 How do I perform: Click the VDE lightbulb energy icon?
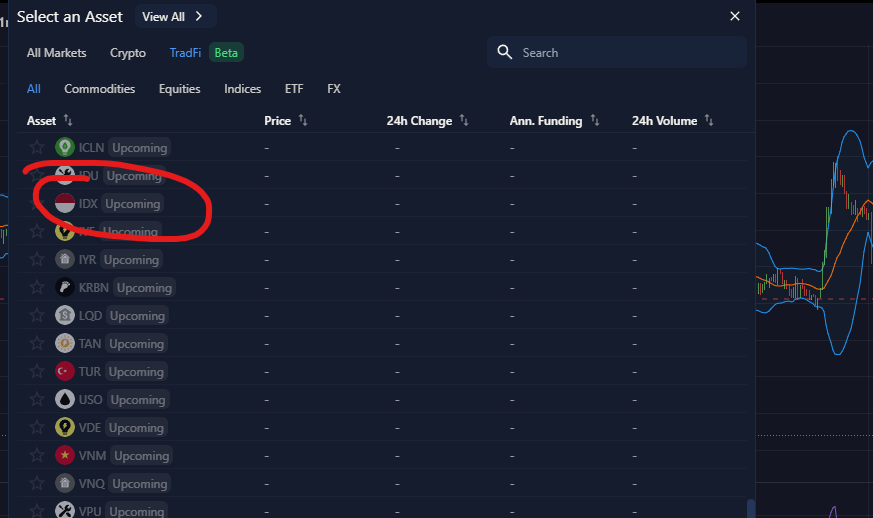65,427
